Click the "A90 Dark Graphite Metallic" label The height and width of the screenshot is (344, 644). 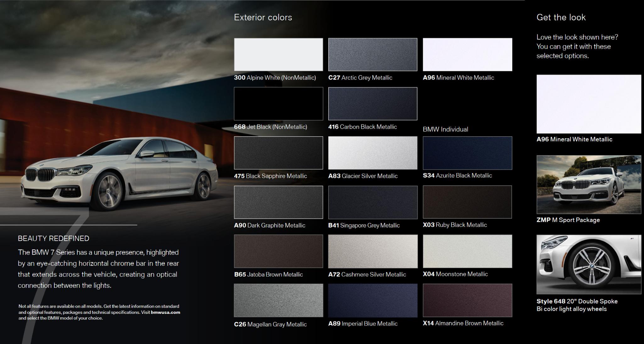tap(269, 225)
